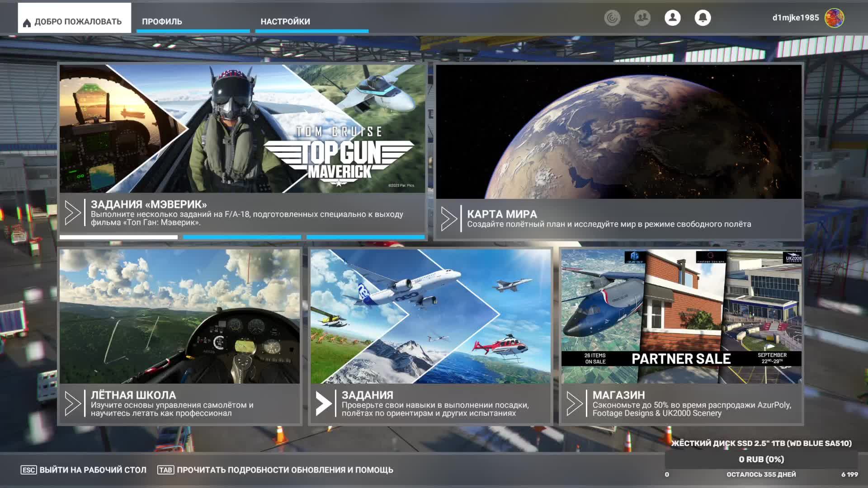Select the first carousel page indicator
The image size is (868, 488).
118,237
